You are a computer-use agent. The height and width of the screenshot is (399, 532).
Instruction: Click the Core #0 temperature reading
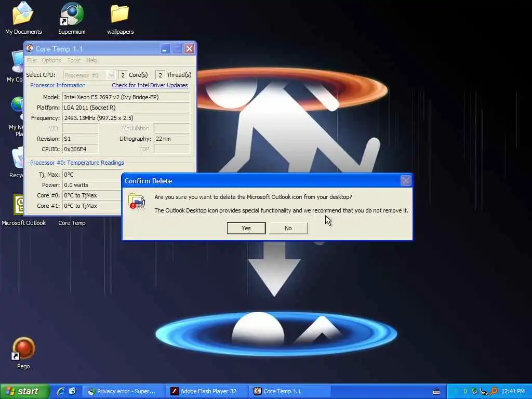click(x=91, y=195)
